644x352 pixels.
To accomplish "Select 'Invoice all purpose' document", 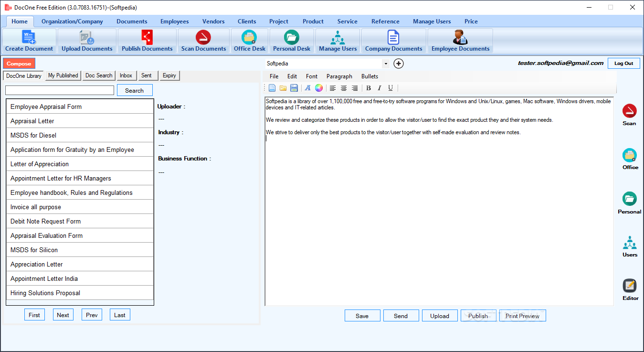I will [x=80, y=207].
